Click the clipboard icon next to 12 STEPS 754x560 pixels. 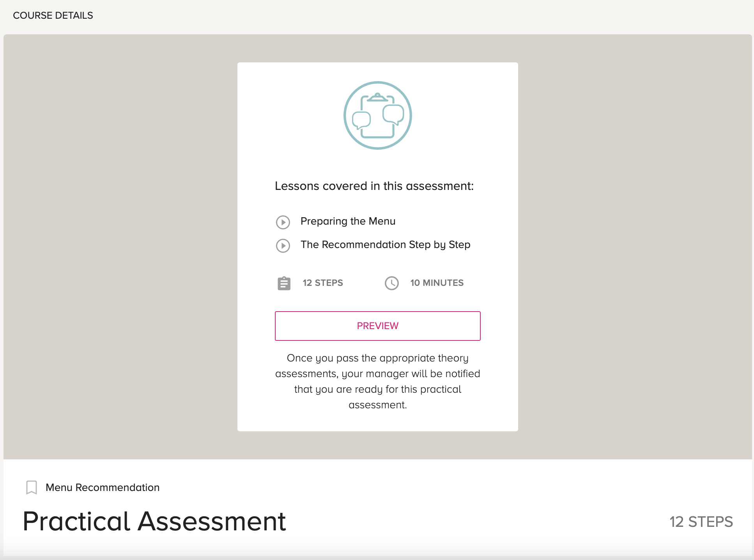284,283
